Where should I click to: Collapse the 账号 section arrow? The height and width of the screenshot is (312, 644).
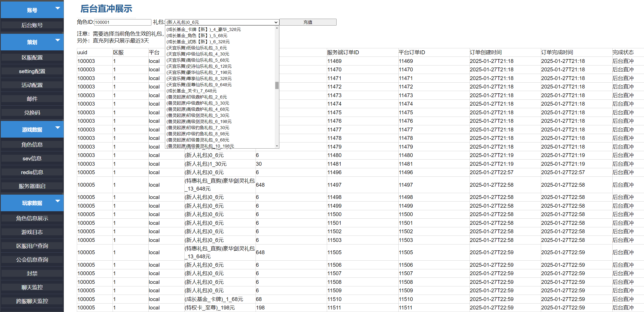58,8
